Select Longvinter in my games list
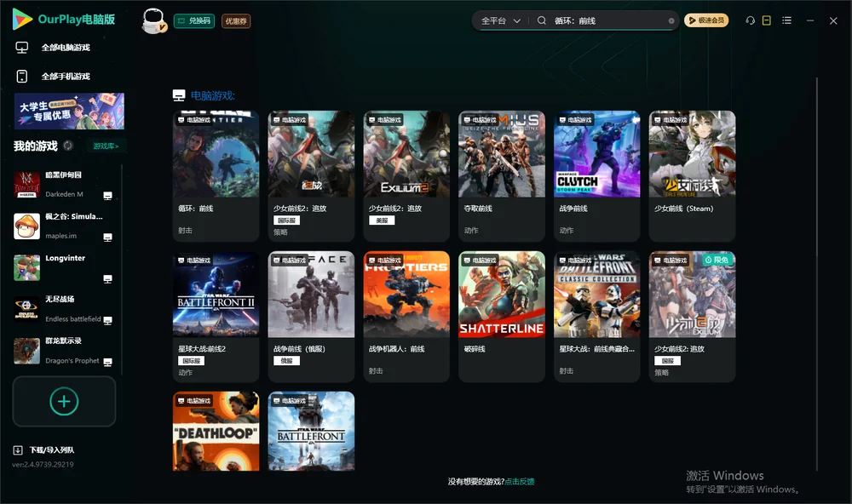This screenshot has height=504, width=852. [x=64, y=267]
